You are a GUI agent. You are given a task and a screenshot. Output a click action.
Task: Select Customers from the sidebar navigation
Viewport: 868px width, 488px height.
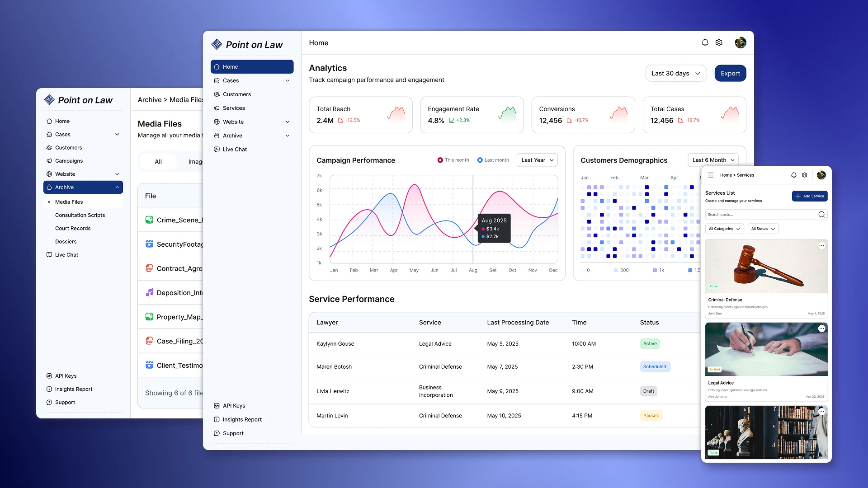pos(236,94)
